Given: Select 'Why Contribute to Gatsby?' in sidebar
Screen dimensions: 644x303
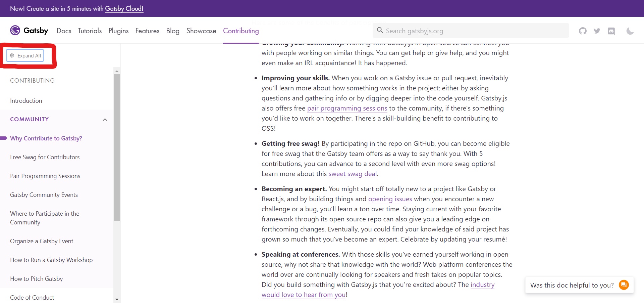Looking at the screenshot, I should pyautogui.click(x=46, y=138).
